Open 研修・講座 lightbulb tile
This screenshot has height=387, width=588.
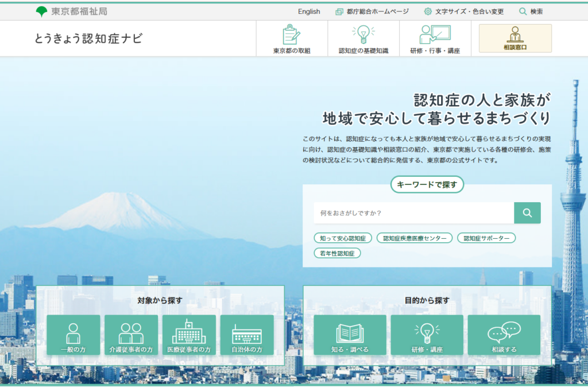[427, 335]
